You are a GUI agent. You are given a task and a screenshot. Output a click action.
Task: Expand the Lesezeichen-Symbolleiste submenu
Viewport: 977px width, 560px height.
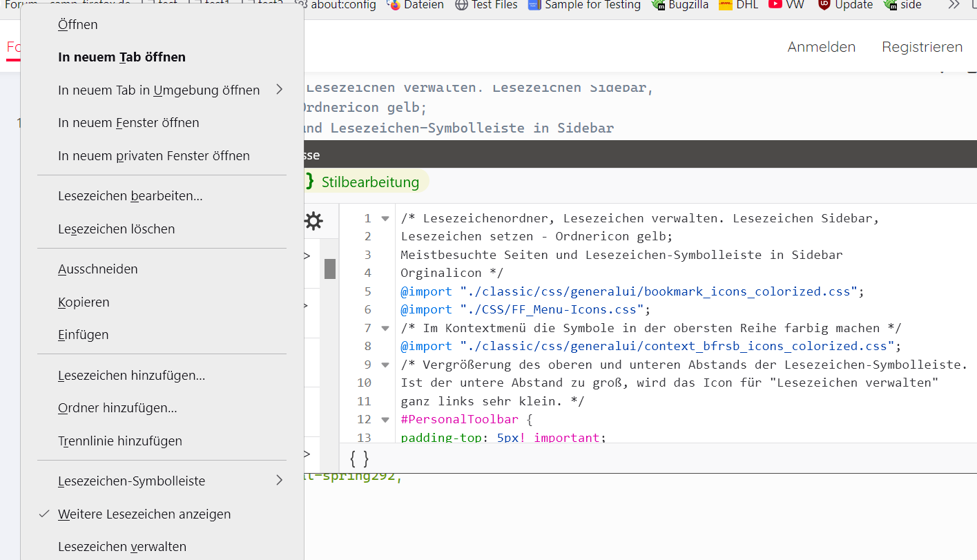(279, 481)
